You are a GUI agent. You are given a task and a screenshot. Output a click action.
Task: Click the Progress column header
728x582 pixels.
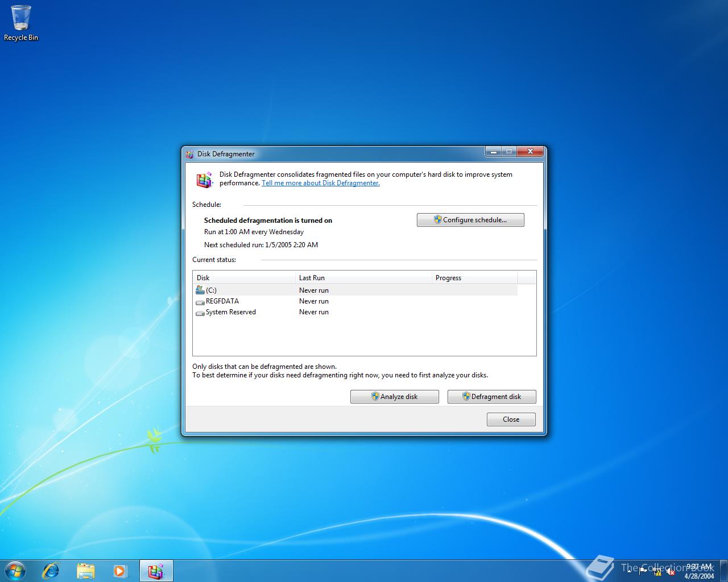(475, 278)
